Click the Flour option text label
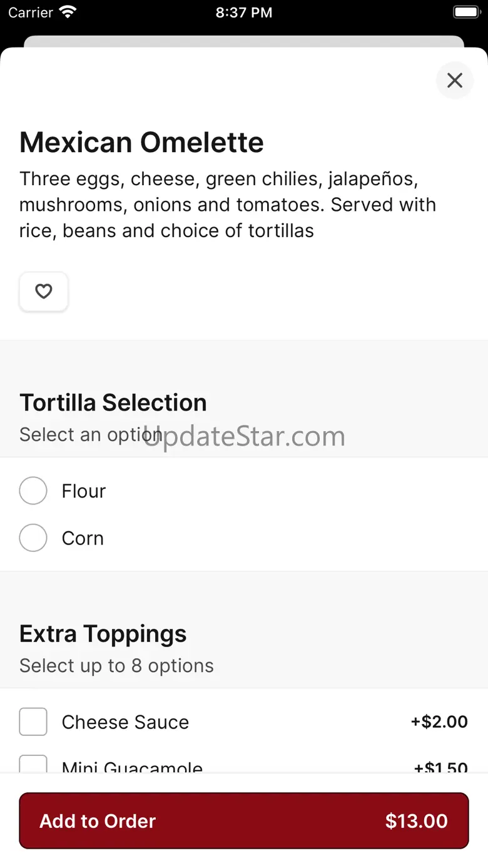This screenshot has width=488, height=868. (x=84, y=491)
